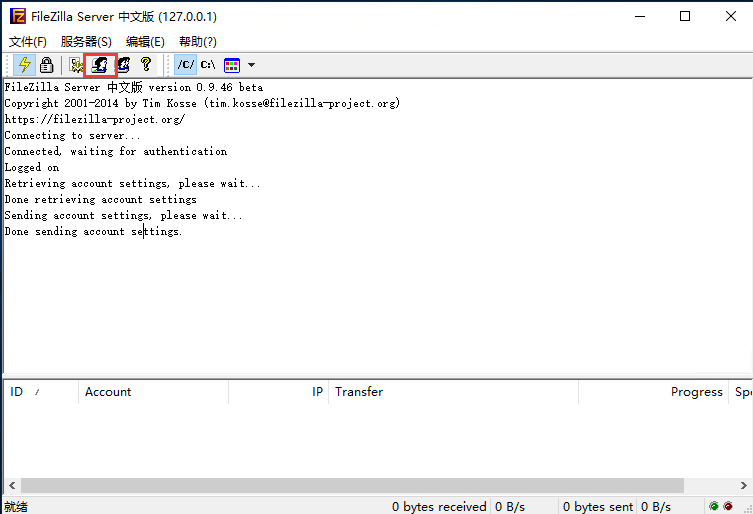Click the lightning bolt connect icon

pos(24,65)
